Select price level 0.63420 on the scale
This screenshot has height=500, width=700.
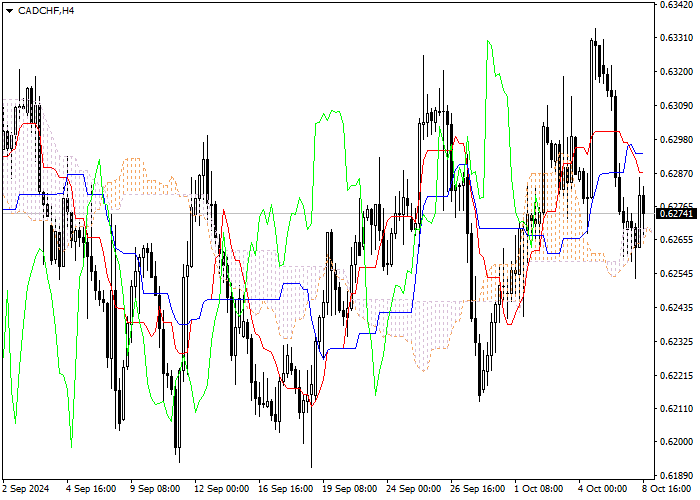tap(676, 5)
